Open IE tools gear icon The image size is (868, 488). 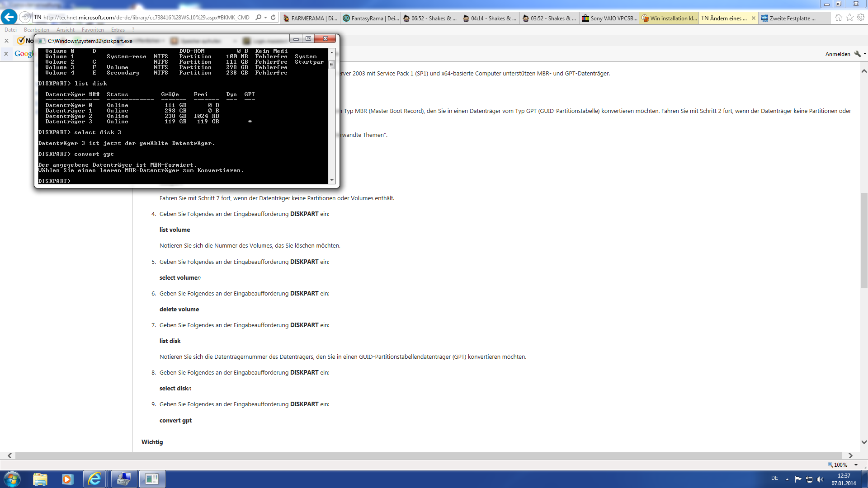click(x=861, y=18)
